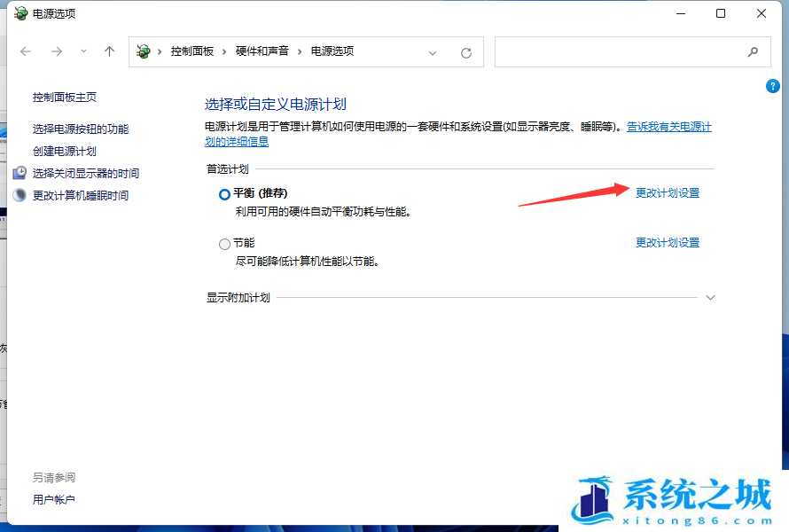Open the blue help question icon

coord(773,86)
